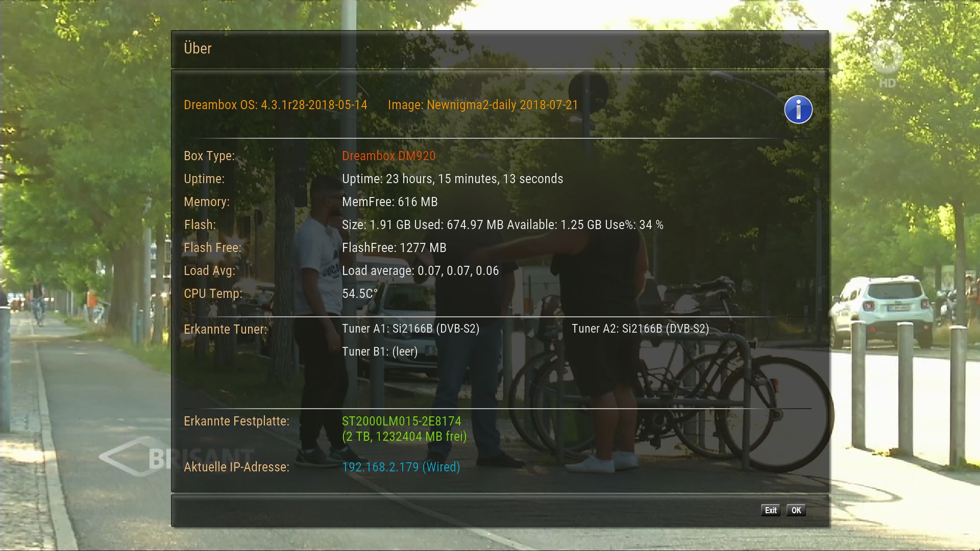Click the ST2000LM015 hard disk name
The width and height of the screenshot is (980, 551).
point(401,421)
